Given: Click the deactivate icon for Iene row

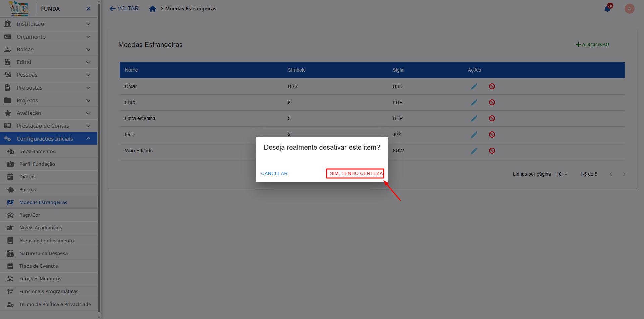Looking at the screenshot, I should [492, 135].
